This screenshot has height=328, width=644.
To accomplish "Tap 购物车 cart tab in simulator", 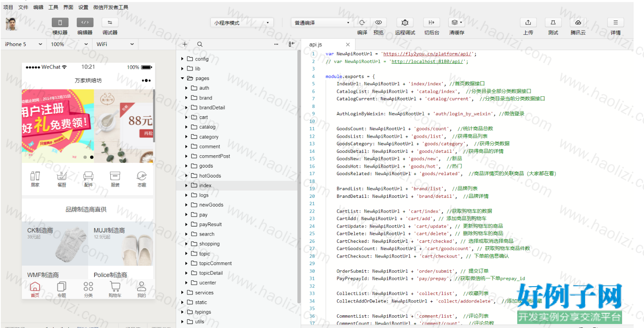I will (115, 289).
